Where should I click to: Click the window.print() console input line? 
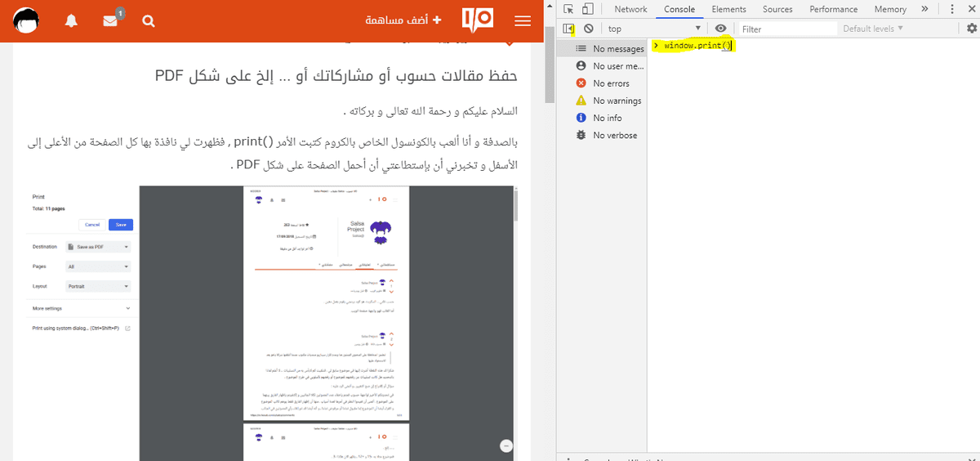(698, 46)
